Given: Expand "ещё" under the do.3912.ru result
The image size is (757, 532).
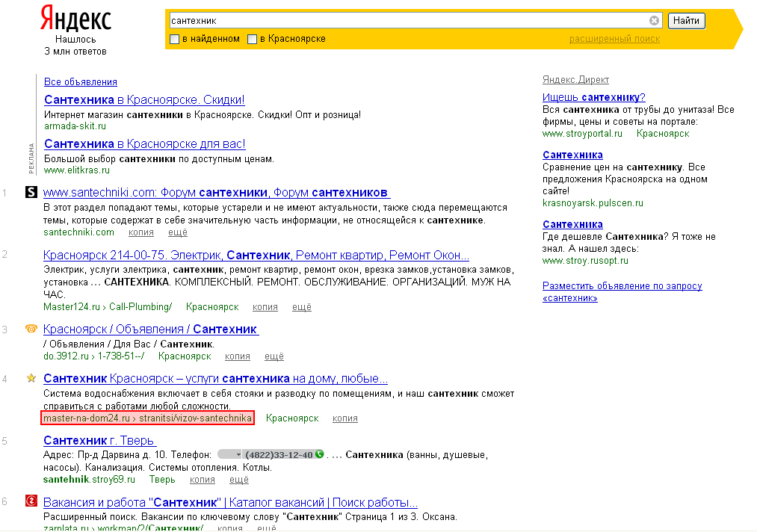Looking at the screenshot, I should click(274, 356).
